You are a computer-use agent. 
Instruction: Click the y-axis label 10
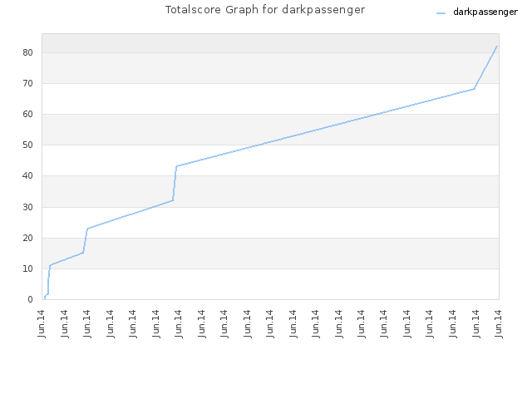[27, 269]
